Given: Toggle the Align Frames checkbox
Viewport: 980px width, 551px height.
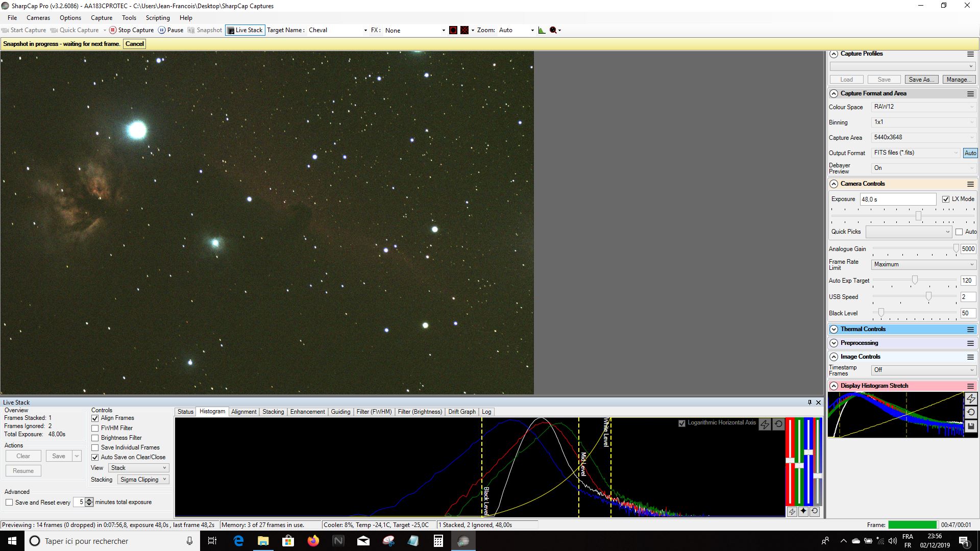Looking at the screenshot, I should pyautogui.click(x=95, y=418).
